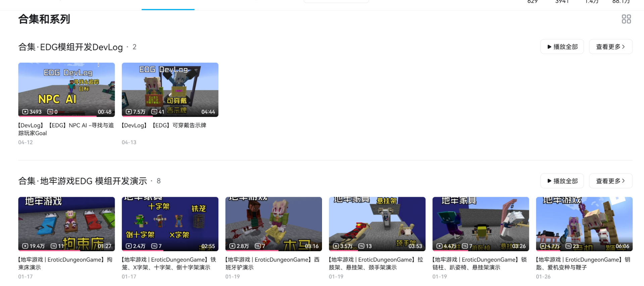Open the 可穿戴告示牌 DevLog video thumbnail

tap(170, 90)
